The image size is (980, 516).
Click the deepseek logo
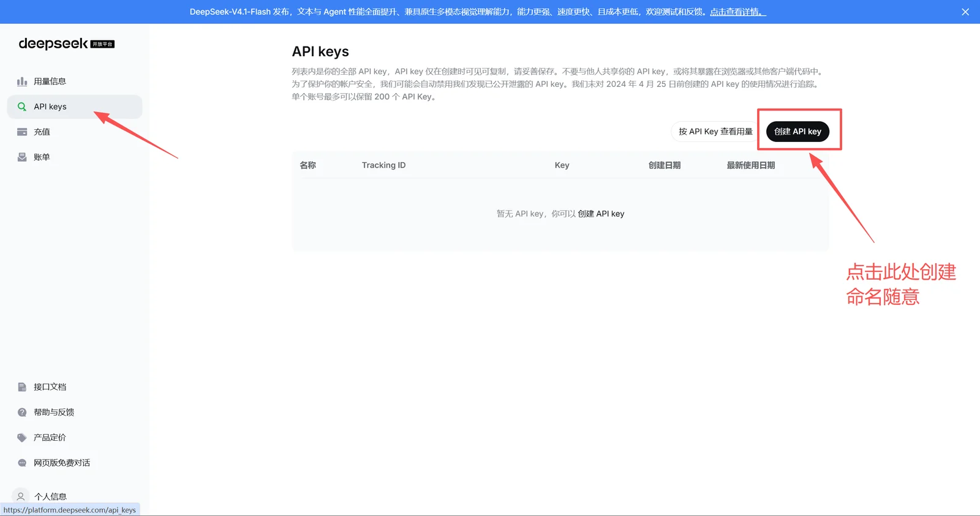(x=53, y=43)
